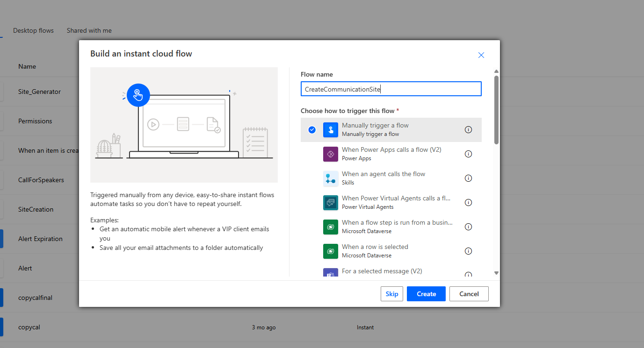Show info for Power Apps V2 trigger
Screen dimensions: 644x348
[x=468, y=154]
